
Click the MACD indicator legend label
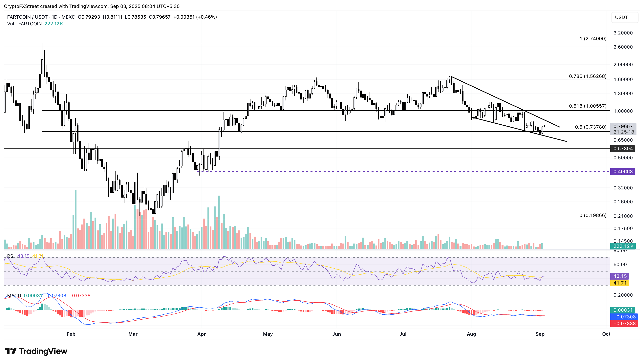(x=14, y=295)
